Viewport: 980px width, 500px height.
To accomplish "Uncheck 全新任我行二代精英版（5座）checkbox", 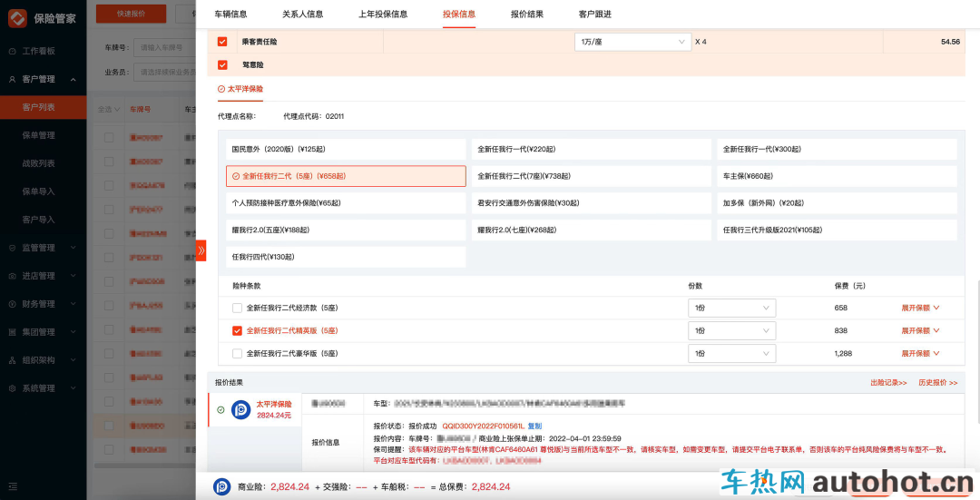I will 237,330.
